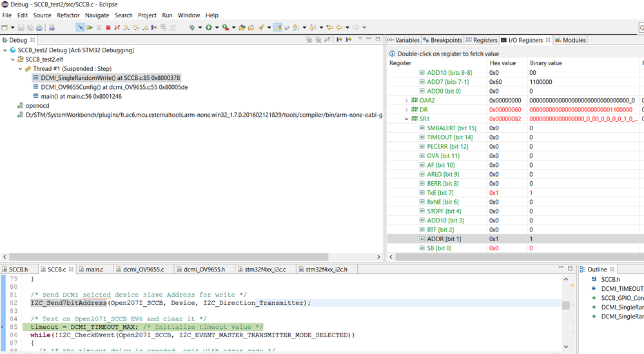The width and height of the screenshot is (644, 354).
Task: Collapse SCCB_test2 Debug launch node
Action: point(5,50)
